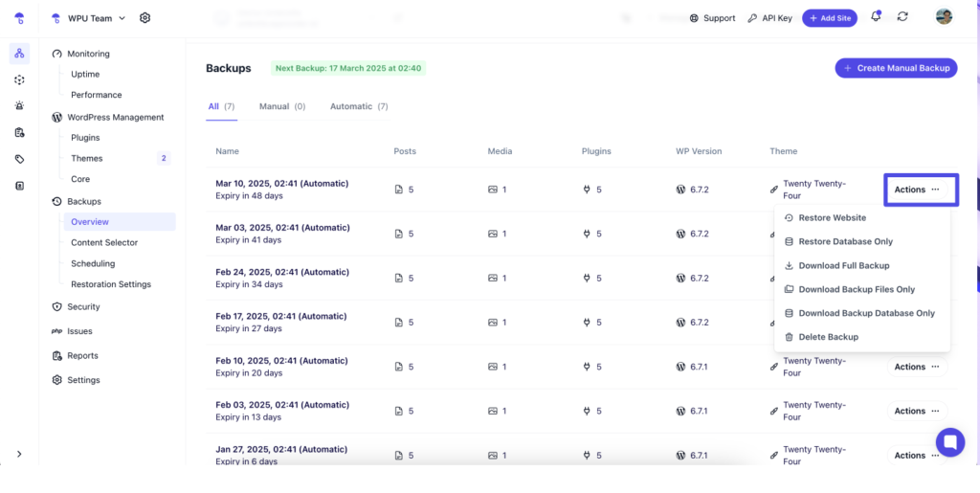Switch to the Manual backups tab

281,106
